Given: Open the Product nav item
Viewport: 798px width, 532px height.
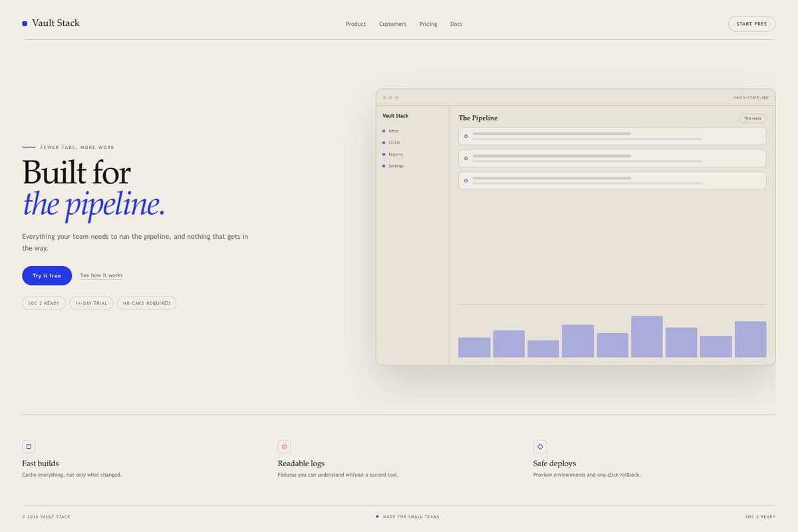Looking at the screenshot, I should tap(356, 24).
